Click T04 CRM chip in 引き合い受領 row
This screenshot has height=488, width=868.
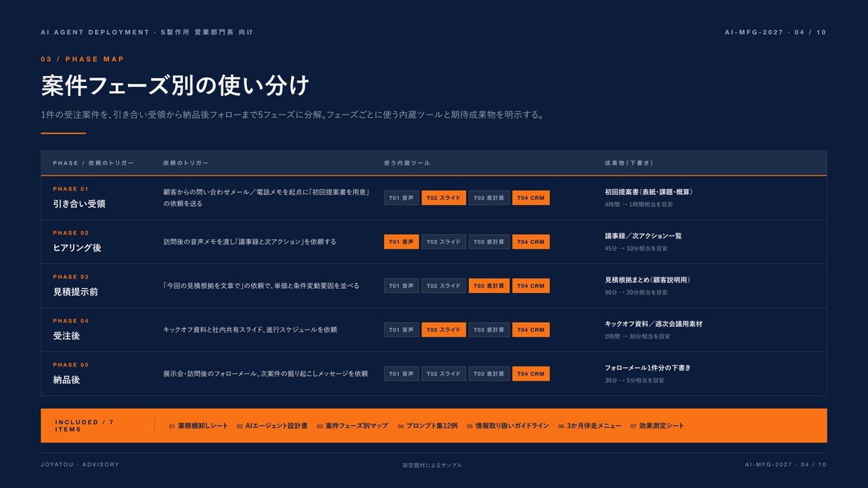pos(531,198)
